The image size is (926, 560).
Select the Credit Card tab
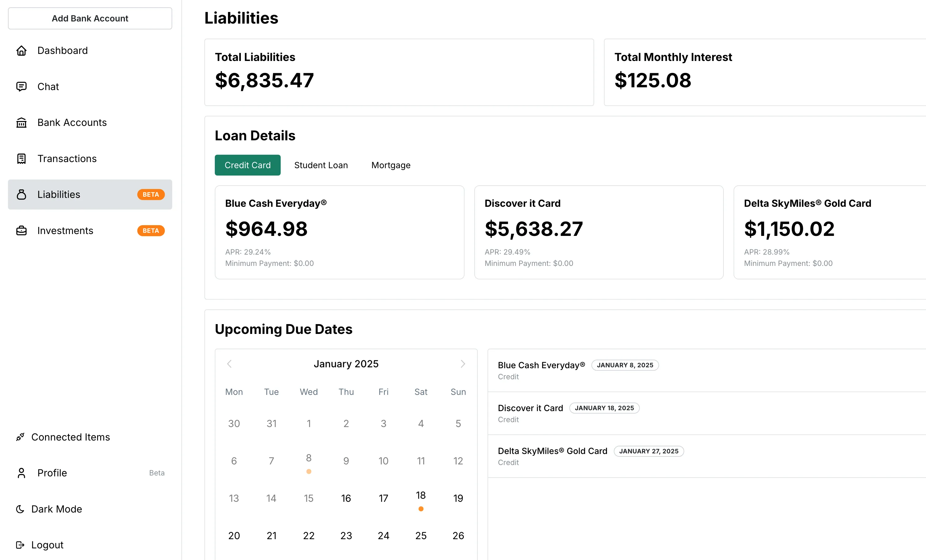tap(247, 165)
